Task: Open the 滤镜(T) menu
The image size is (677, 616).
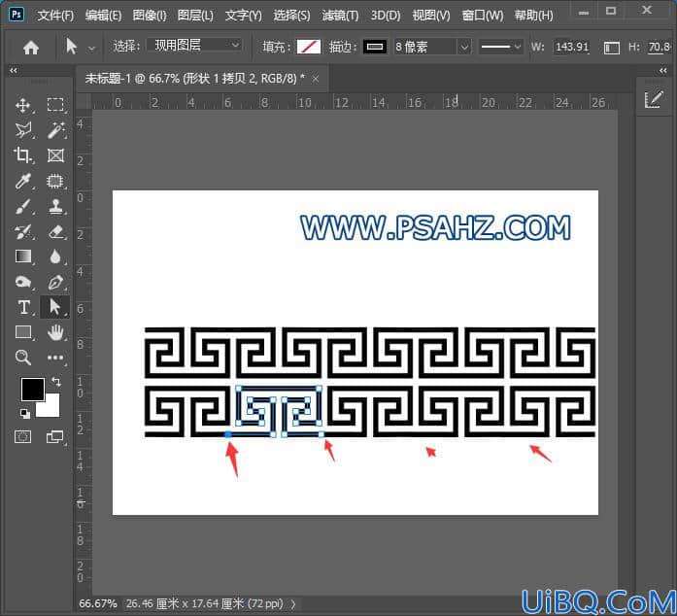Action: (x=340, y=16)
